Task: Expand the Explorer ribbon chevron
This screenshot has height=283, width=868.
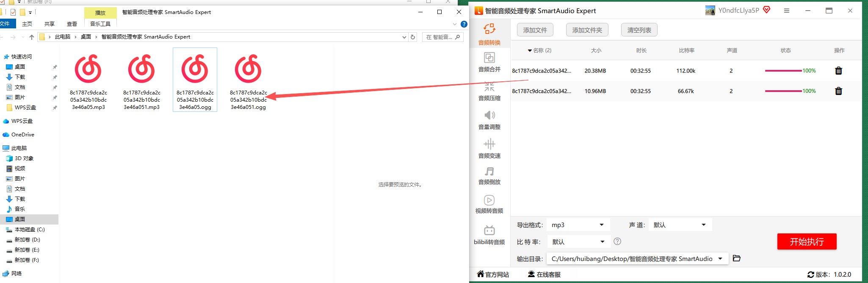Action: pyautogui.click(x=455, y=24)
